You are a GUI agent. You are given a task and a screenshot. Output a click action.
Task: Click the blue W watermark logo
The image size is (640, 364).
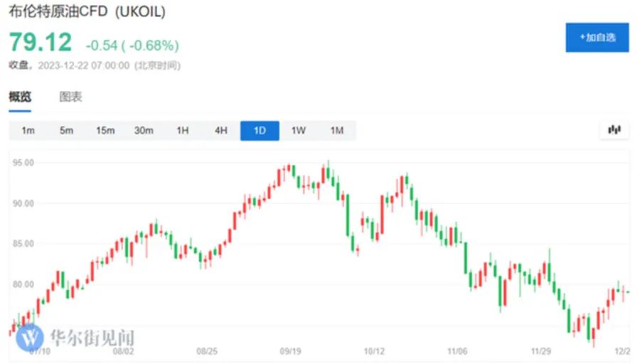pyautogui.click(x=30, y=338)
